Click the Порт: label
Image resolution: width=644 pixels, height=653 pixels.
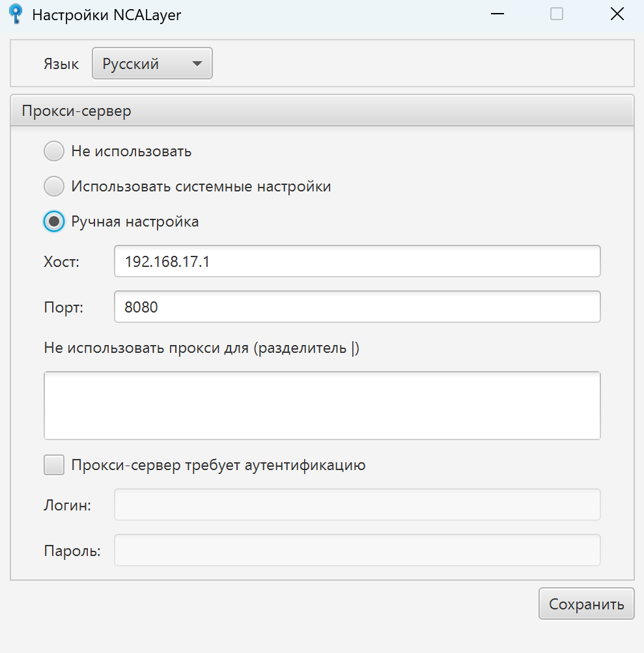coord(63,308)
